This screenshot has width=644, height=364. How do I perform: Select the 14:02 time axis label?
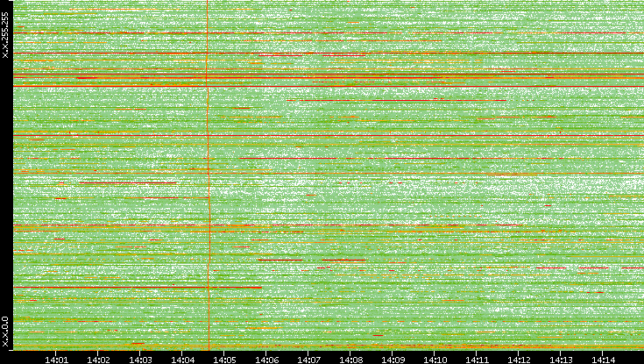[x=98, y=360]
